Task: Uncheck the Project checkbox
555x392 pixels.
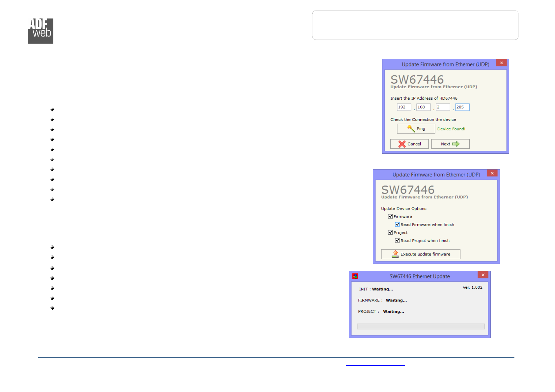Action: click(390, 232)
